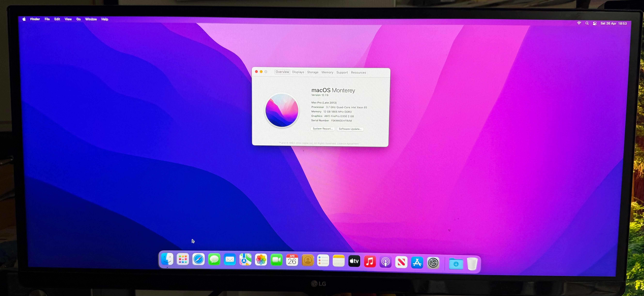The image size is (644, 296).
Task: Select the Overview tab
Action: 282,72
